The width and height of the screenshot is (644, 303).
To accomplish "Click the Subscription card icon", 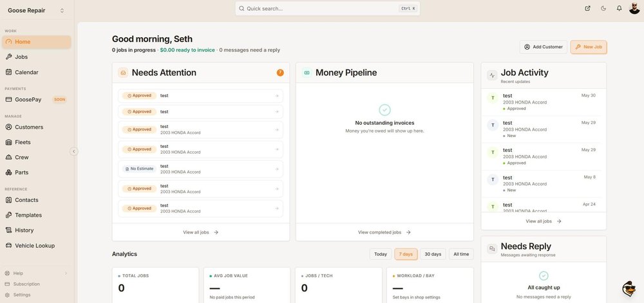I will pos(7,284).
